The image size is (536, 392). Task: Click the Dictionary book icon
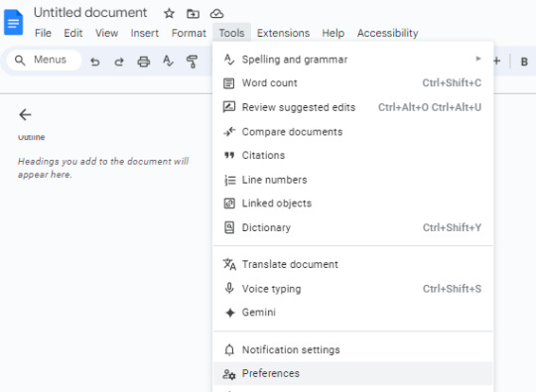pyautogui.click(x=229, y=227)
